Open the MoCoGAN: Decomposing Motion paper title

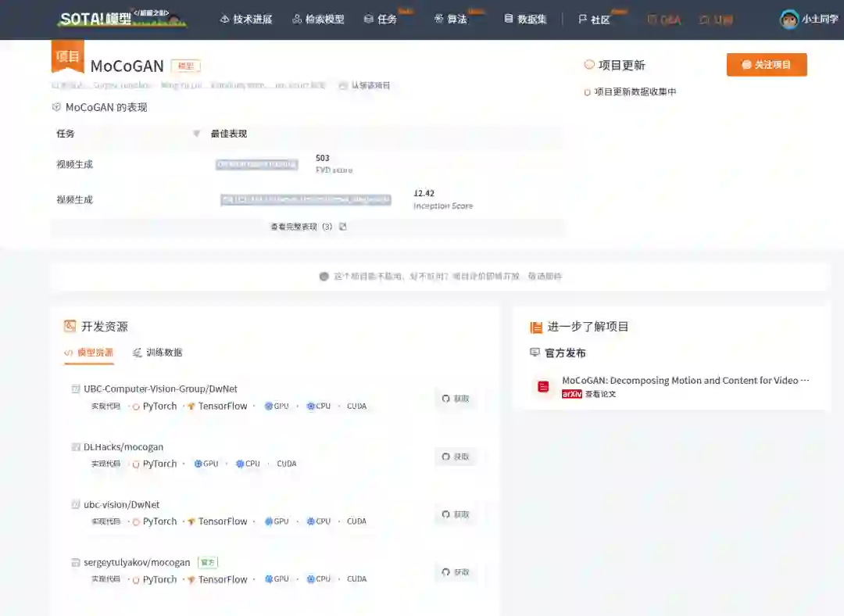click(685, 381)
